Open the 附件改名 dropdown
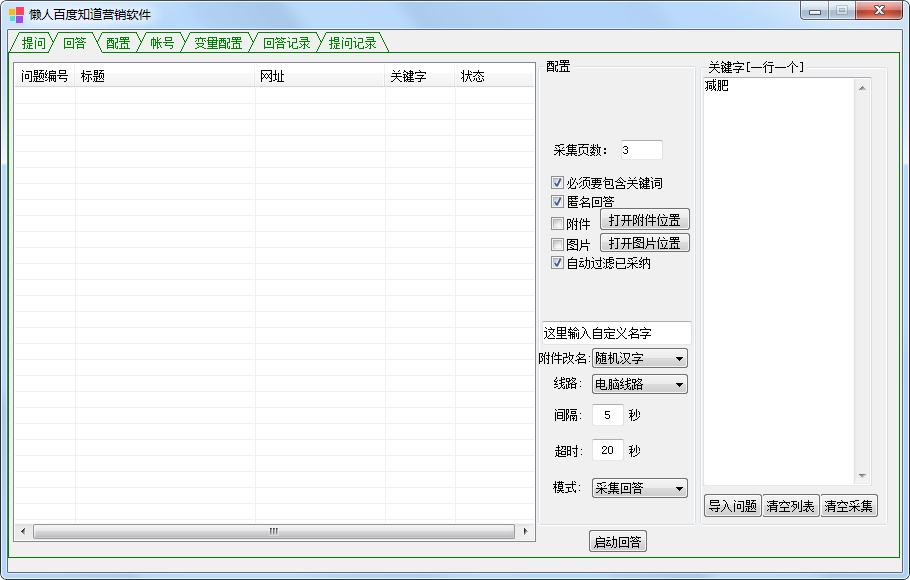Viewport: 910px width, 580px height. click(640, 358)
